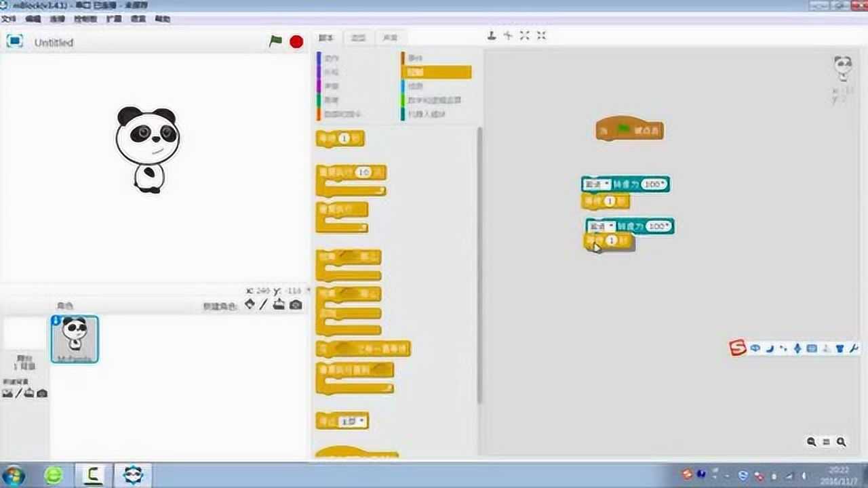Image resolution: width=868 pixels, height=488 pixels.
Task: Highlight the sprite info toggle on M-Panda
Action: point(56,320)
